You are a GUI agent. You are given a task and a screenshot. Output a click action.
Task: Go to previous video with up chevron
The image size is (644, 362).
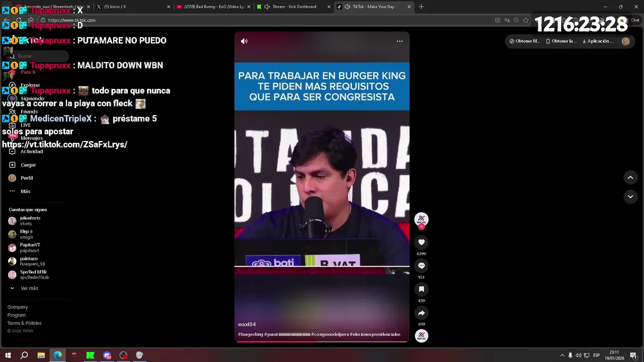click(x=630, y=177)
